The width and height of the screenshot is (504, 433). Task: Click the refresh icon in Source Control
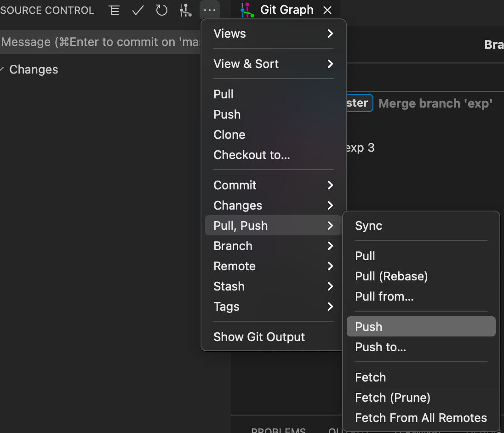[161, 10]
